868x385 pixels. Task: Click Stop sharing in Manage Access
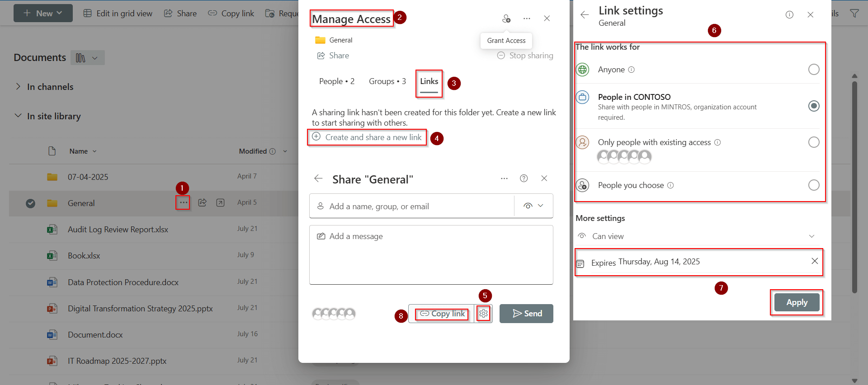point(525,56)
